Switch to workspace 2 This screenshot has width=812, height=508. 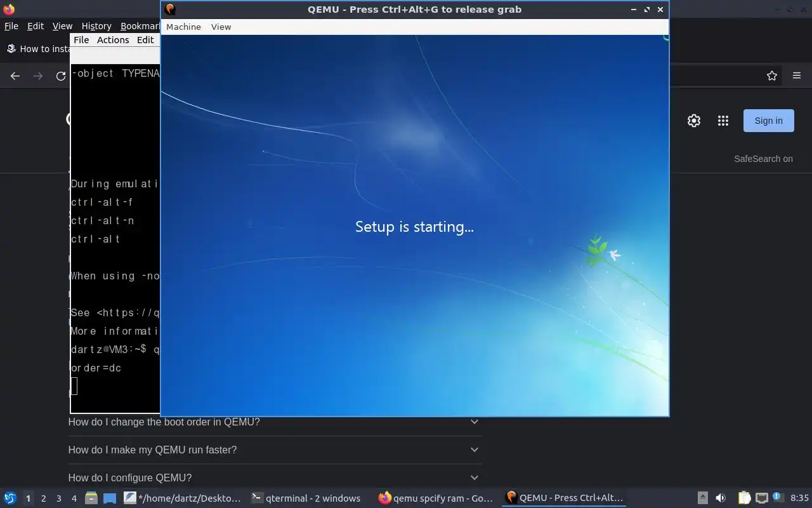(x=43, y=498)
